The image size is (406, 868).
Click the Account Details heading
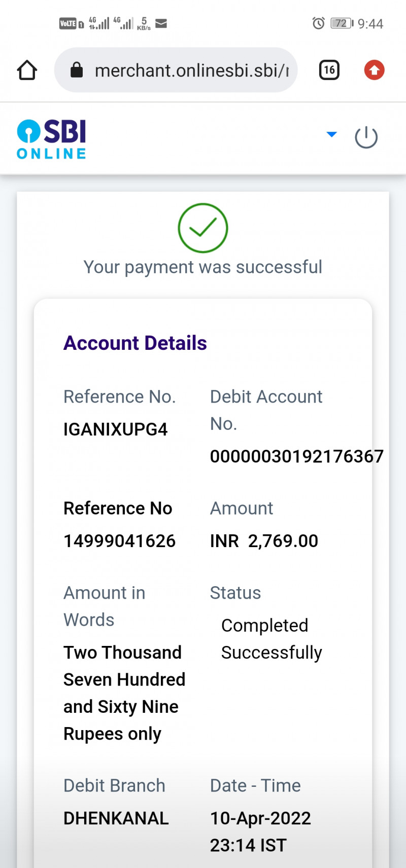click(135, 343)
